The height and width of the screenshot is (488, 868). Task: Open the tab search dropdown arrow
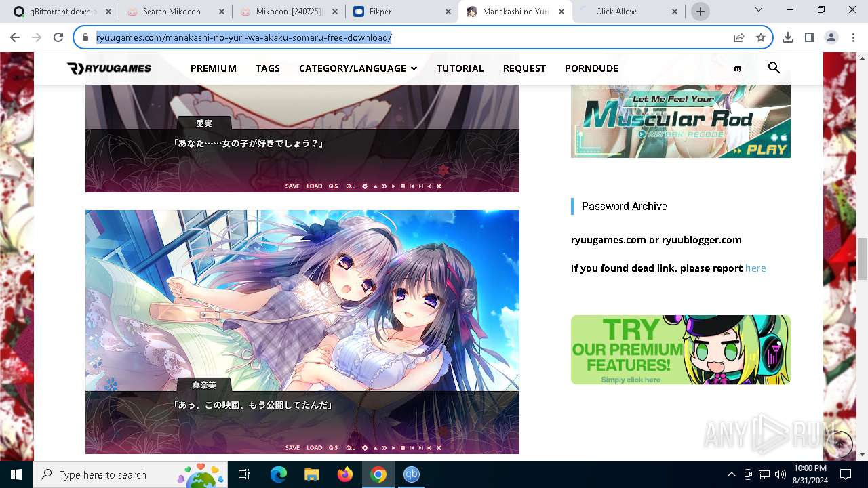(759, 10)
